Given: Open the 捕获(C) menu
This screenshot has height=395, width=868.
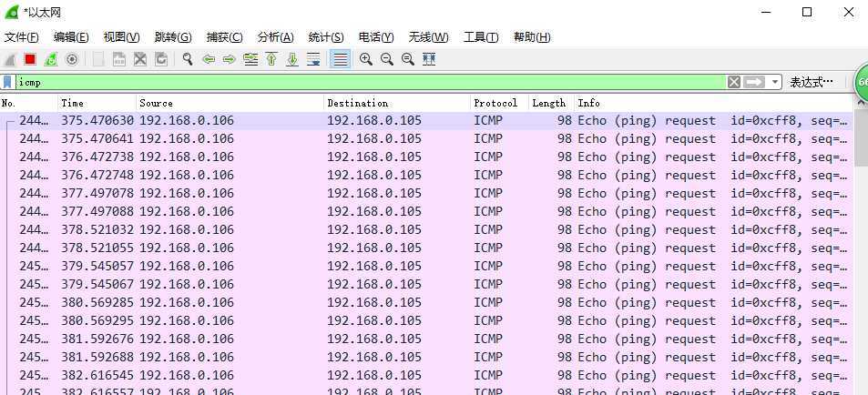Looking at the screenshot, I should (x=224, y=37).
